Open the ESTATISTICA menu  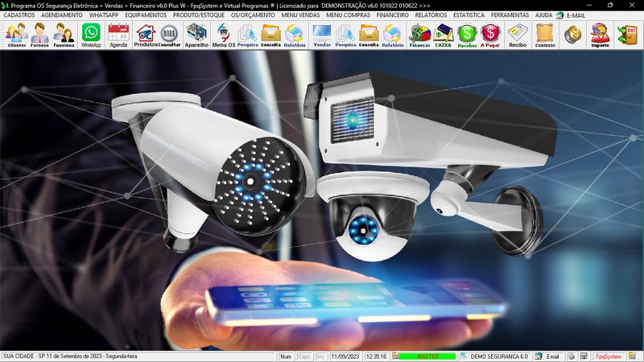469,15
